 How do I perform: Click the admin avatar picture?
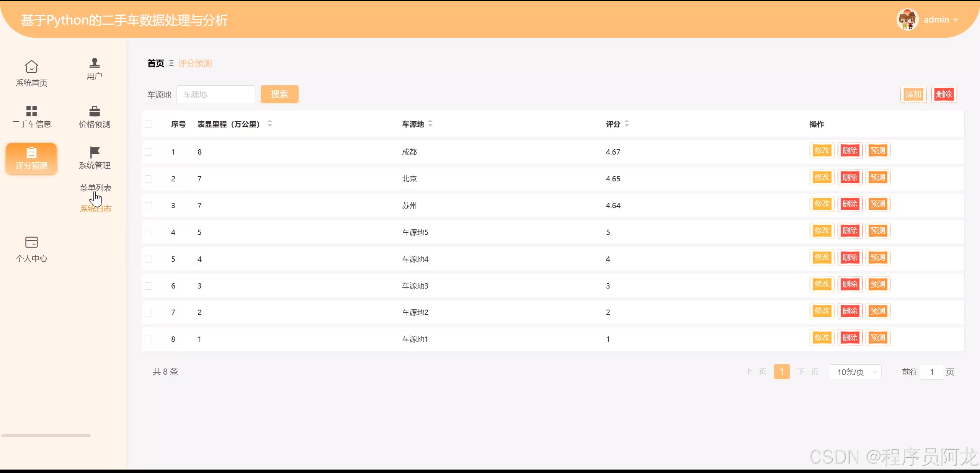(x=907, y=20)
